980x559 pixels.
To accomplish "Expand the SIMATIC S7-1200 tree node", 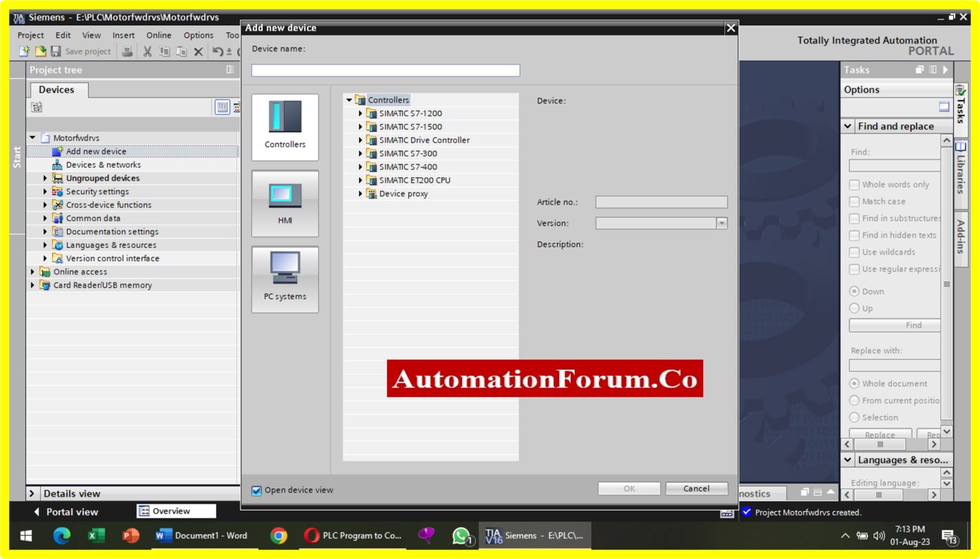I will pos(360,113).
